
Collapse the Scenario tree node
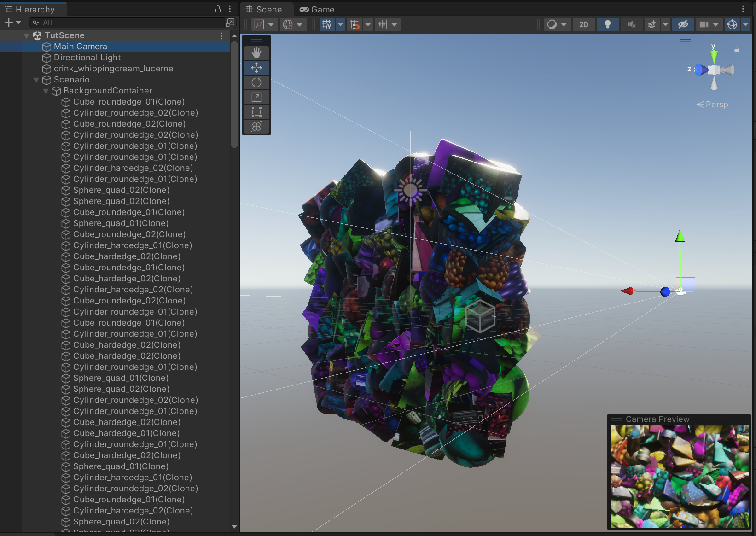click(x=36, y=80)
